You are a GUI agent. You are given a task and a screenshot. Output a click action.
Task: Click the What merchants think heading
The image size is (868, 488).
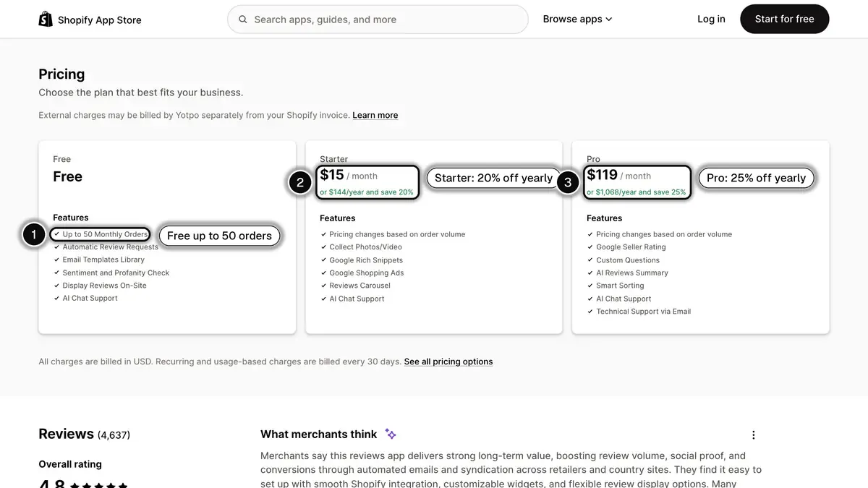[x=319, y=435]
